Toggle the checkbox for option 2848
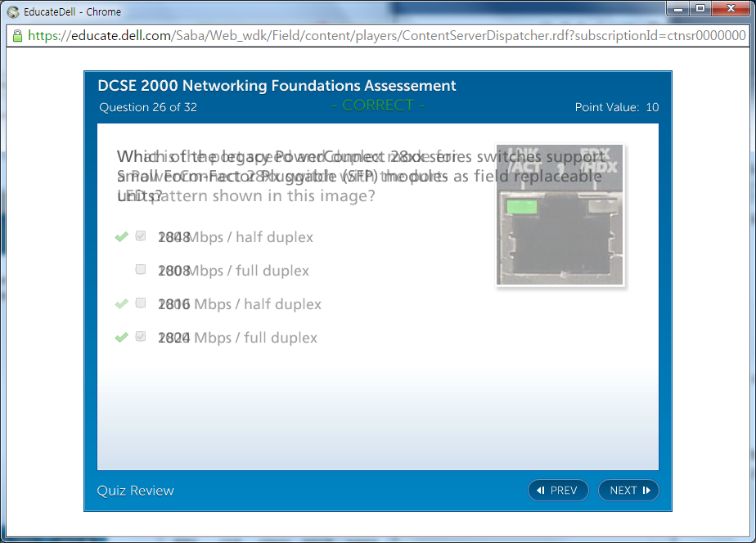The image size is (756, 543). 141,236
